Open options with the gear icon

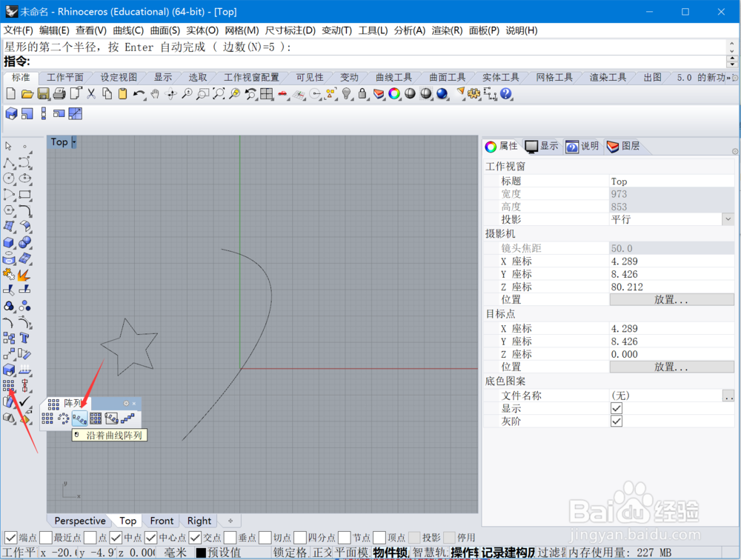(473, 93)
